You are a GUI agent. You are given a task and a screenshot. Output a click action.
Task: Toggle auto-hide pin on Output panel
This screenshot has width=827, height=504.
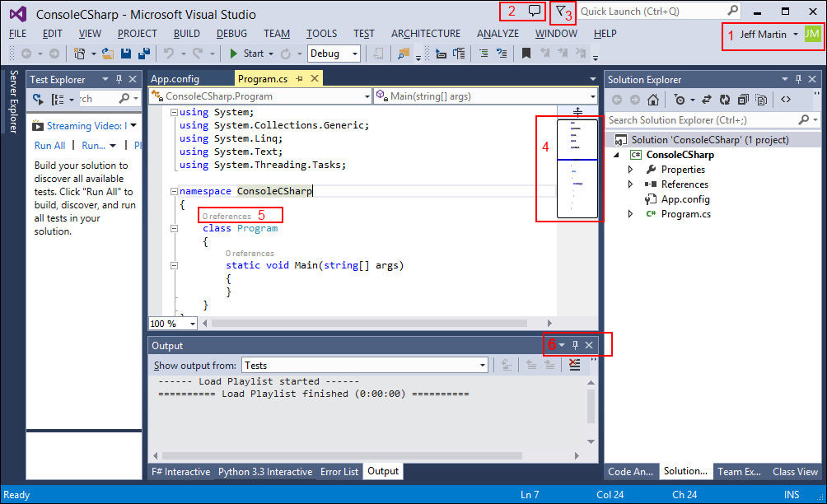pyautogui.click(x=576, y=345)
